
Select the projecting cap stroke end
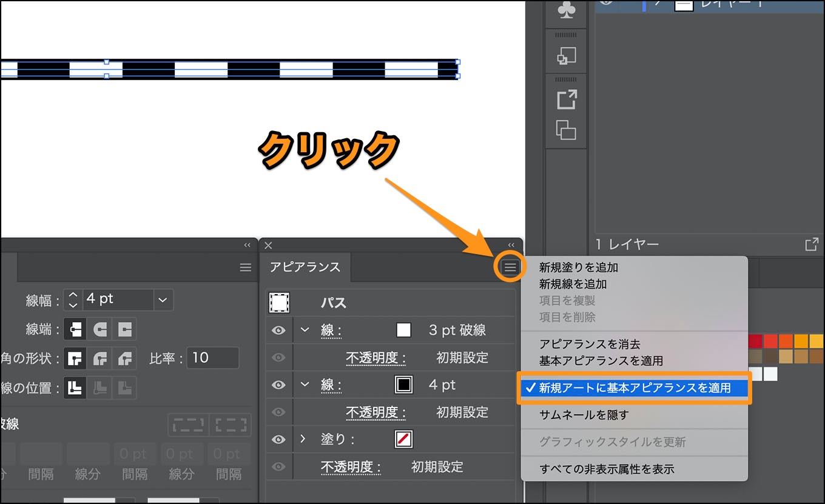click(x=124, y=329)
